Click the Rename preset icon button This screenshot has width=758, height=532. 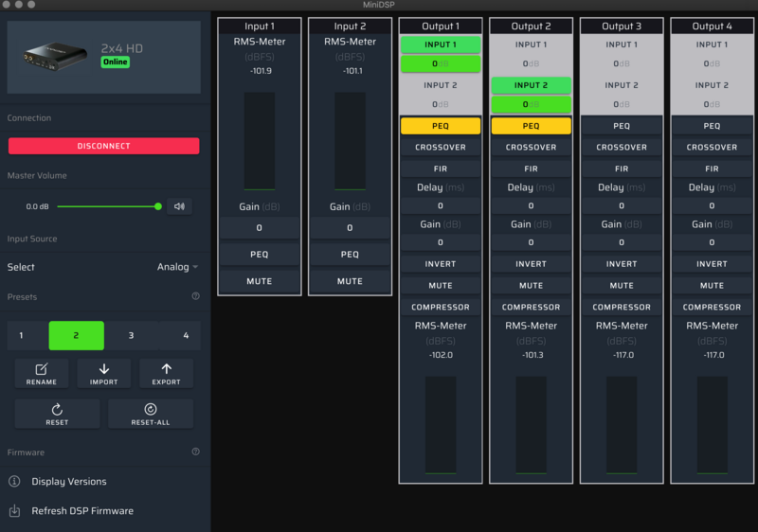pyautogui.click(x=42, y=370)
